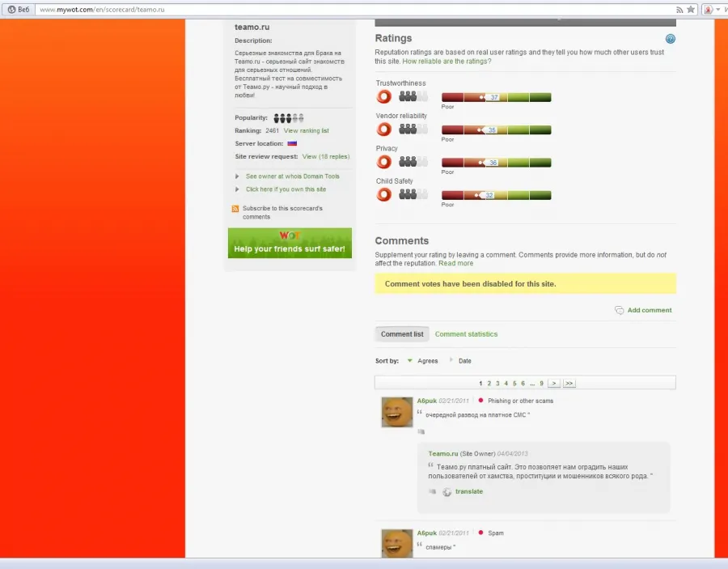Click the Web globe icon in address bar
The image size is (728, 569).
click(x=11, y=10)
